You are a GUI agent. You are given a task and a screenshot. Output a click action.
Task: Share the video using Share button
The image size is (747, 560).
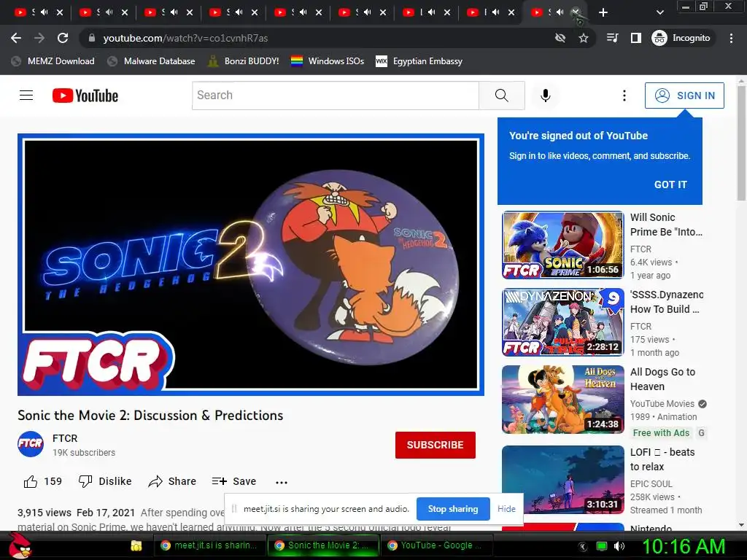172,481
